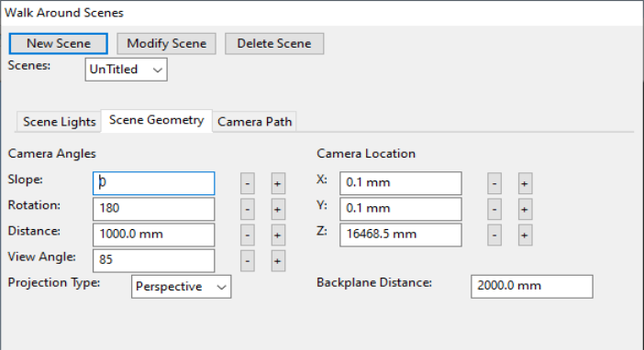Open the Camera Path tab
Viewport: 644px width, 350px height.
coord(255,122)
